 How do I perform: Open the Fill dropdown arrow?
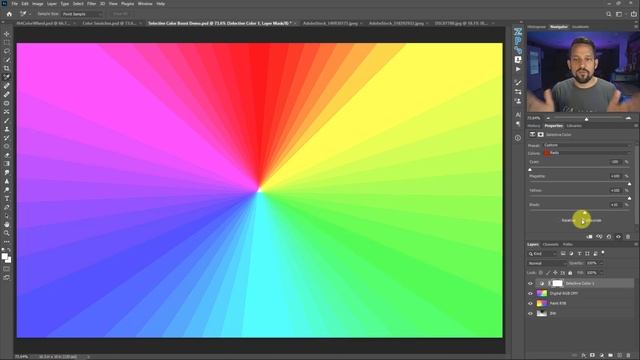coord(601,273)
